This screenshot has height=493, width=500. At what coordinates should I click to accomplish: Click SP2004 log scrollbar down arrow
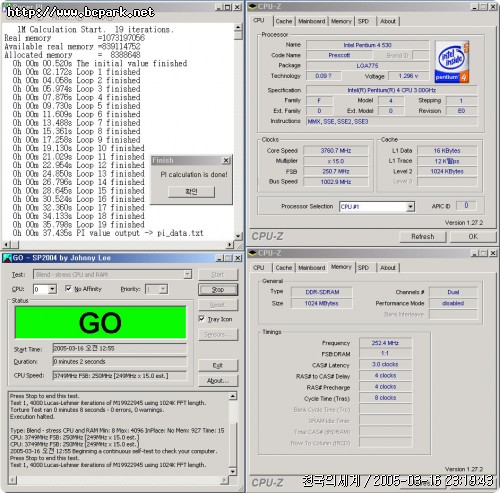click(x=233, y=472)
